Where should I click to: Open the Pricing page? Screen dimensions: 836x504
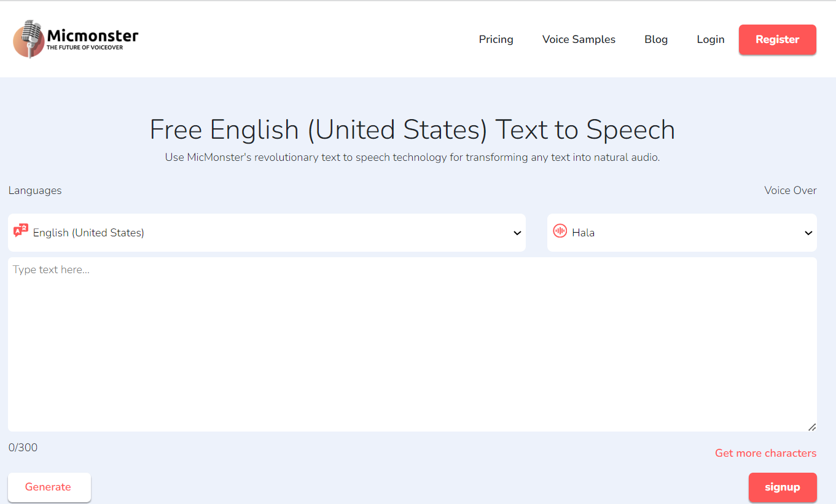tap(496, 39)
